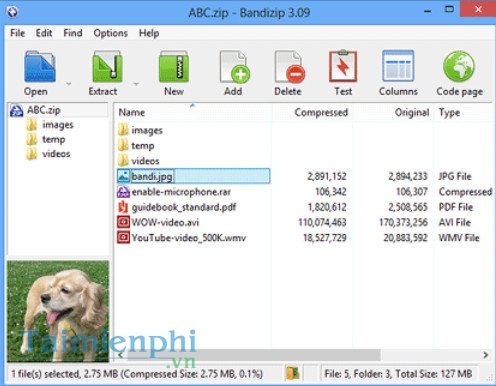Image resolution: width=496 pixels, height=386 pixels.
Task: Sort by the Compressed column header
Action: [x=321, y=112]
